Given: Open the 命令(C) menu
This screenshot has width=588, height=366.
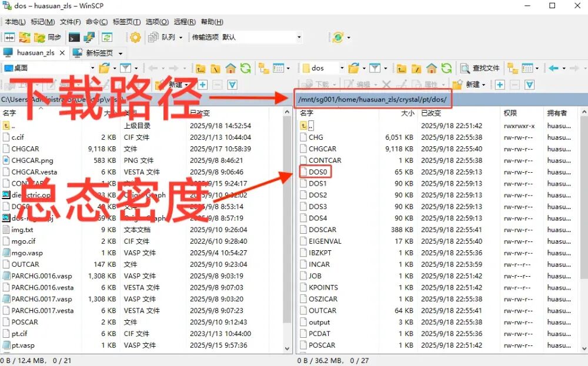Looking at the screenshot, I should point(96,22).
